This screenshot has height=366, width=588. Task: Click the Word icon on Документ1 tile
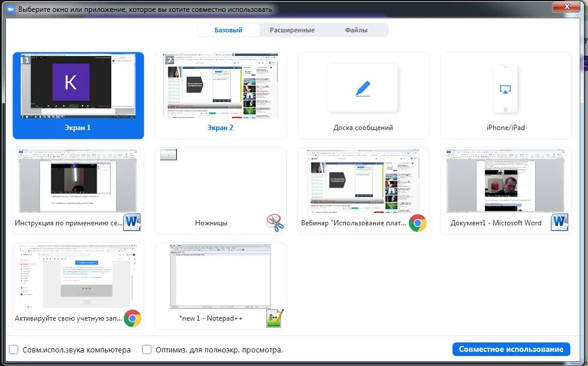pyautogui.click(x=560, y=222)
